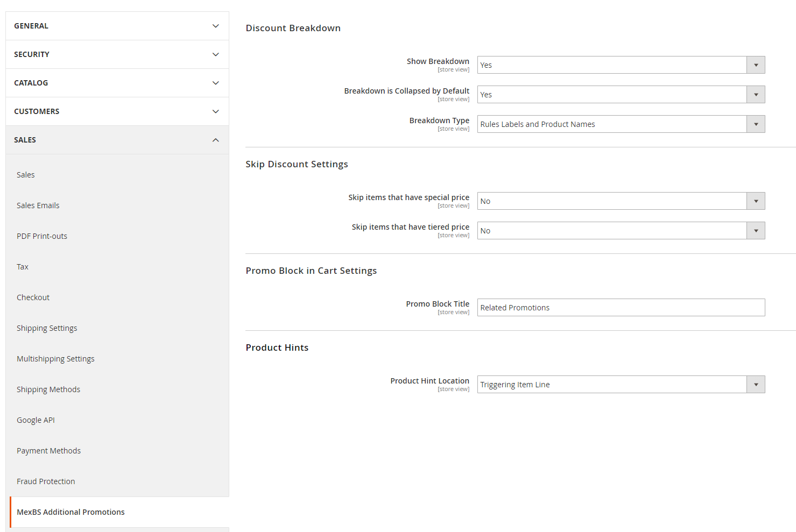Click the Product Hints section heading

click(x=277, y=347)
